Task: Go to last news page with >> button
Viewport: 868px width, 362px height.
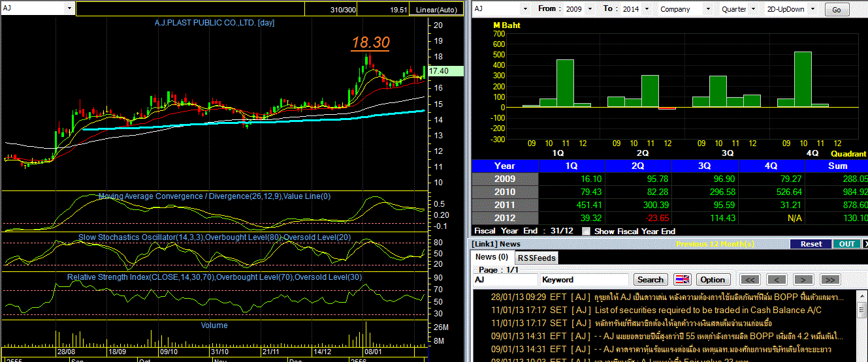Action: point(829,279)
